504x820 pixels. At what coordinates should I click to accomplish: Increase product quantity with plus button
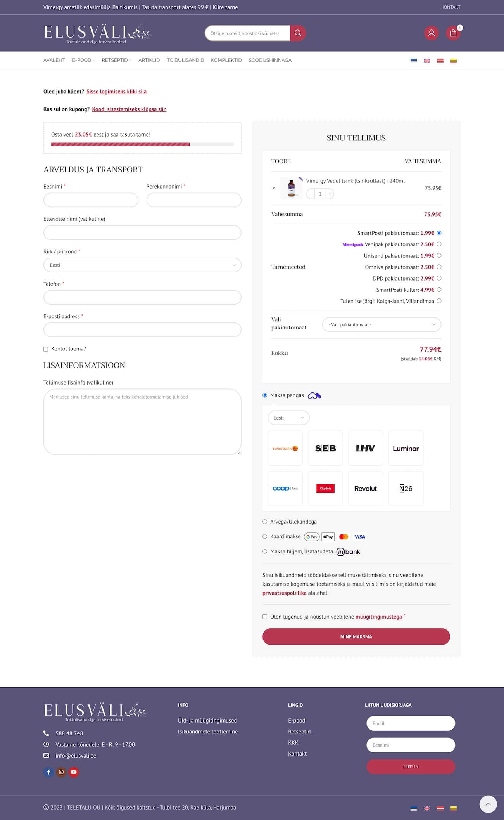click(330, 194)
